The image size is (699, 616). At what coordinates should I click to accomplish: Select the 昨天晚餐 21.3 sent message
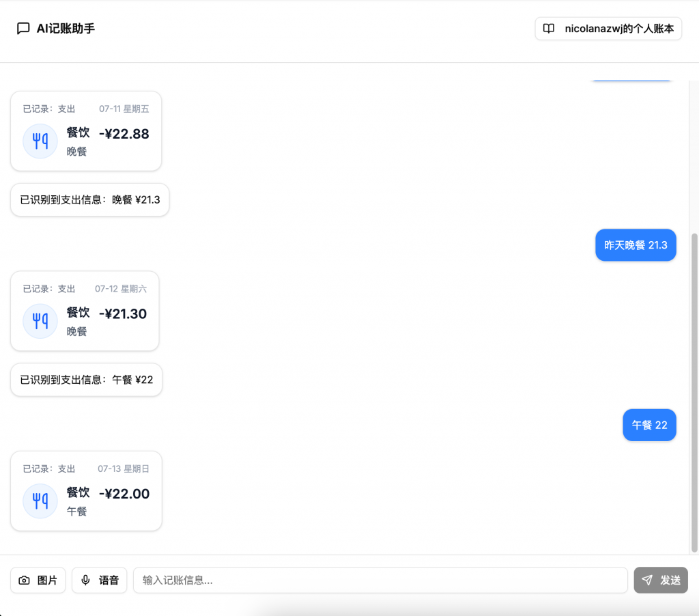click(636, 245)
